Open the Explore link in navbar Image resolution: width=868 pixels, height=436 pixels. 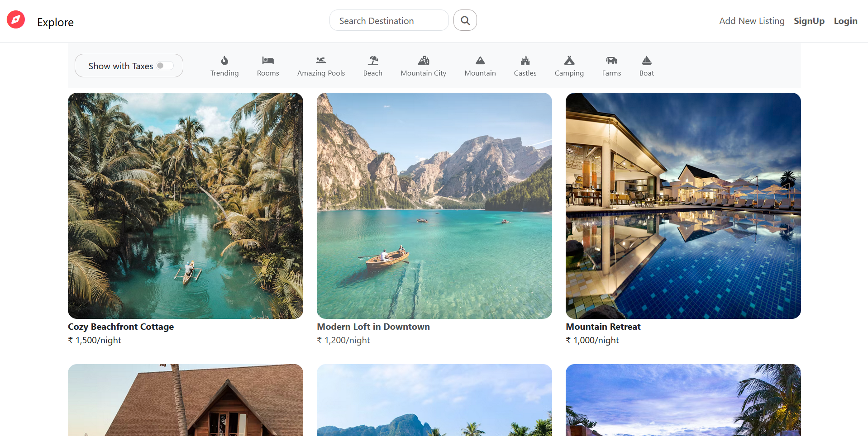(55, 22)
